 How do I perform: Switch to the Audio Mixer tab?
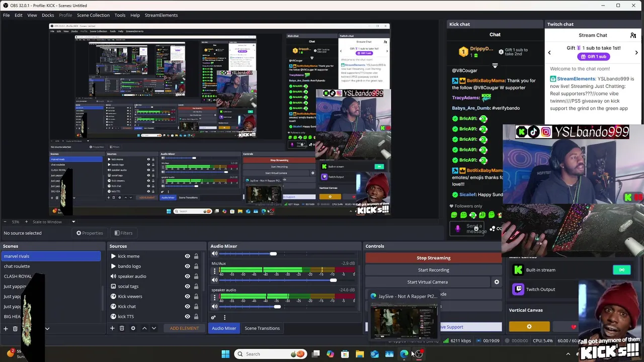(x=224, y=328)
